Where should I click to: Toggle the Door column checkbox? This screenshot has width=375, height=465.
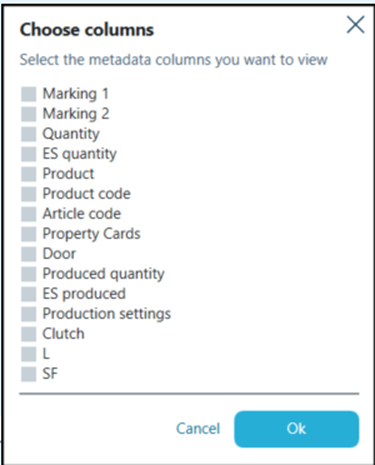(29, 254)
